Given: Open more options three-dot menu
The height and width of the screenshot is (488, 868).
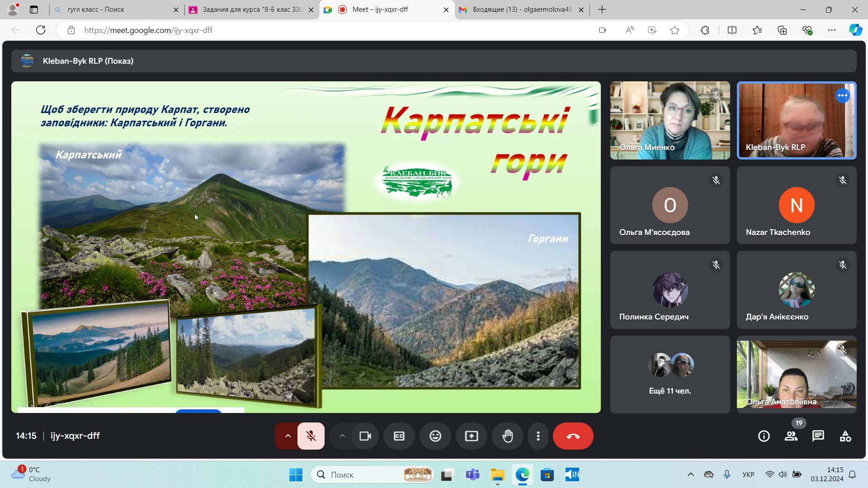Looking at the screenshot, I should [x=538, y=436].
